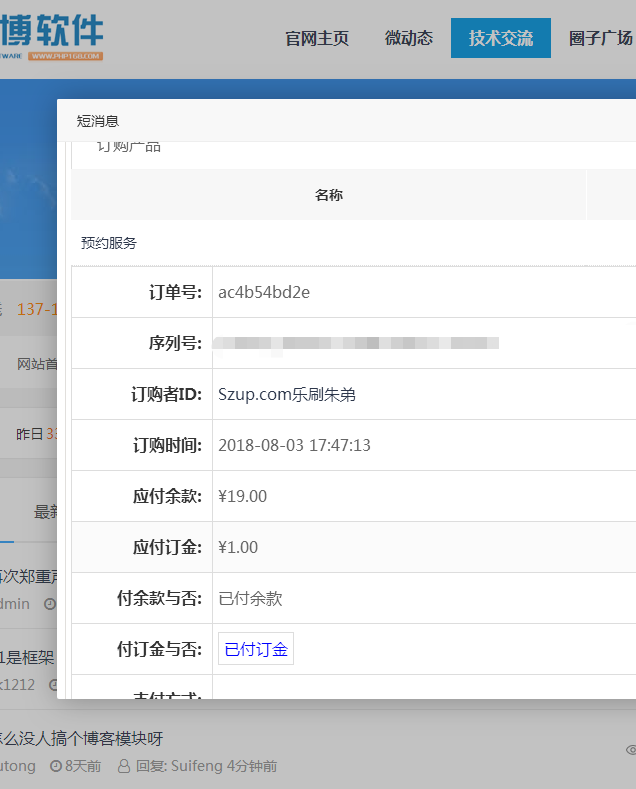Click the order number ac4b54bd2e

point(264,292)
